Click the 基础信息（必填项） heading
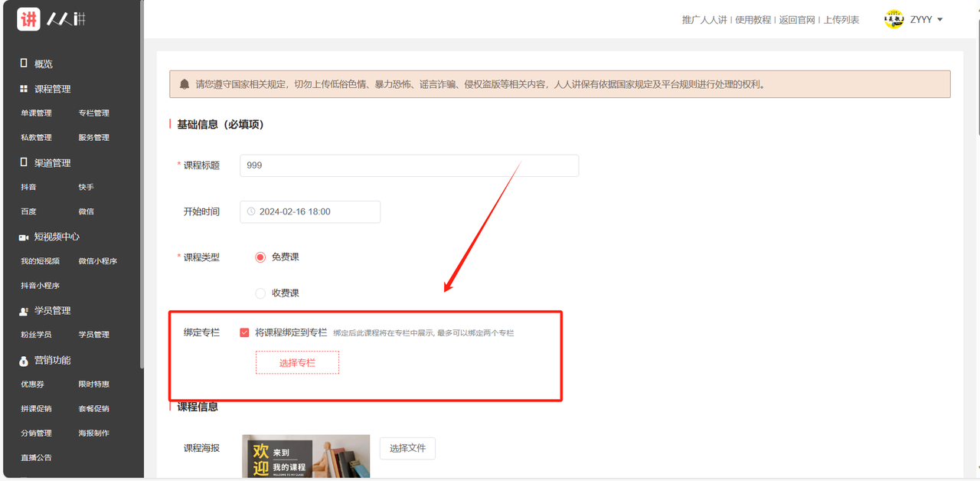 220,124
